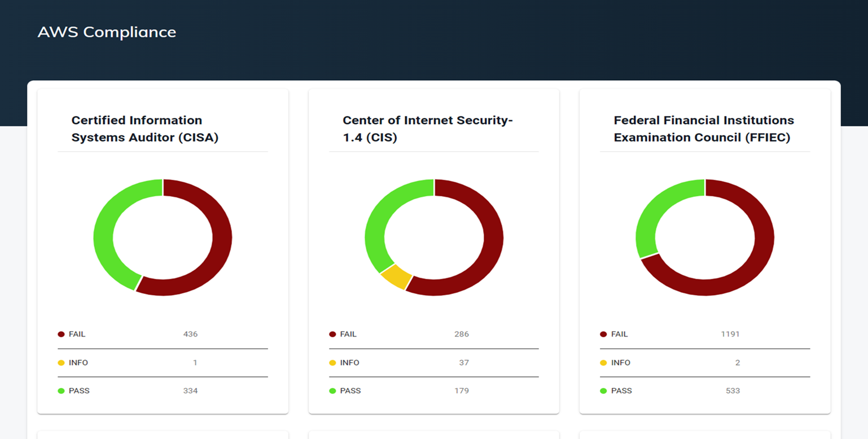
Task: Click the FFIEC pass count 533
Action: [x=733, y=390]
